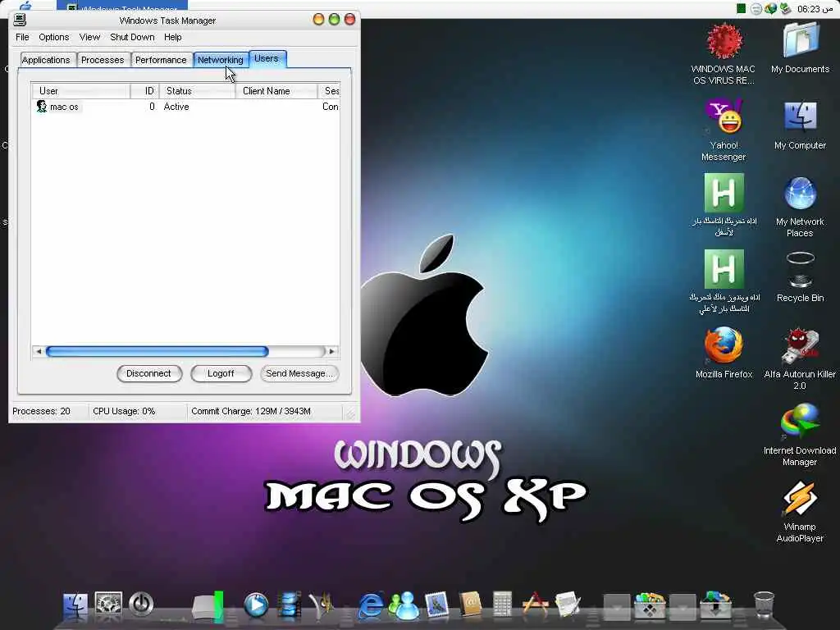Open the Messenger buddies dock icon
840x630 pixels.
[x=404, y=605]
